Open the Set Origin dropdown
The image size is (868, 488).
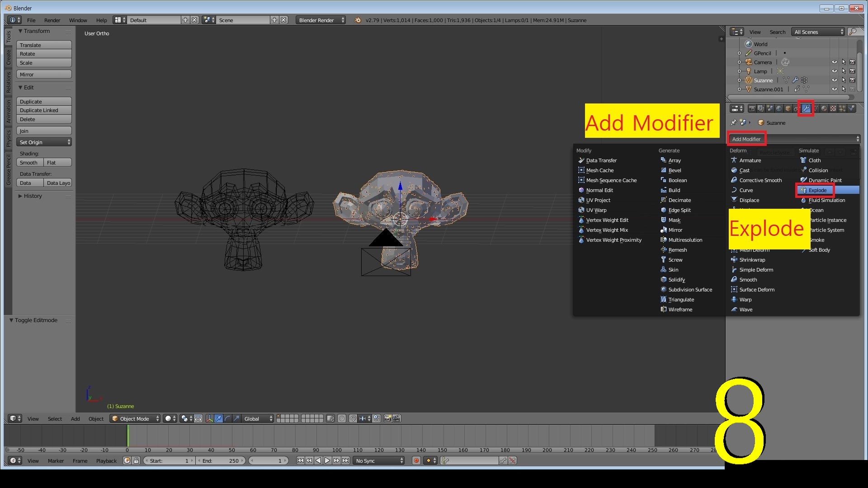tap(44, 142)
